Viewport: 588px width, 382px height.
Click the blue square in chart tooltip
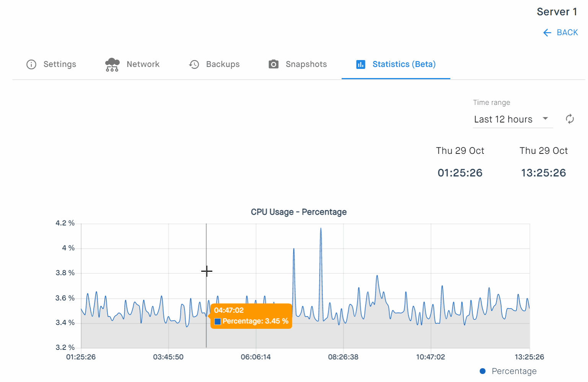(218, 321)
